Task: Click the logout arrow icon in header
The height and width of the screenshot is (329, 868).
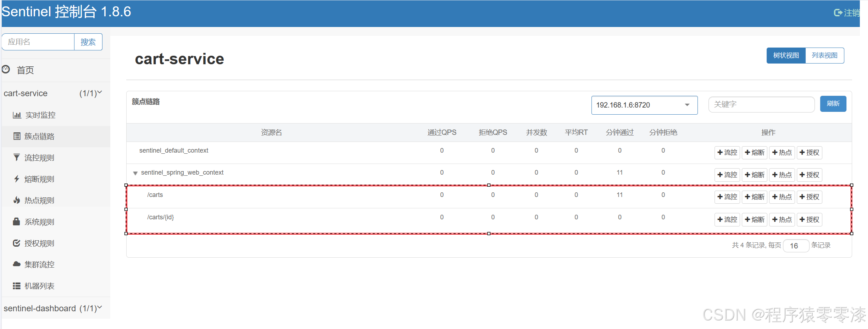Action: (x=838, y=13)
